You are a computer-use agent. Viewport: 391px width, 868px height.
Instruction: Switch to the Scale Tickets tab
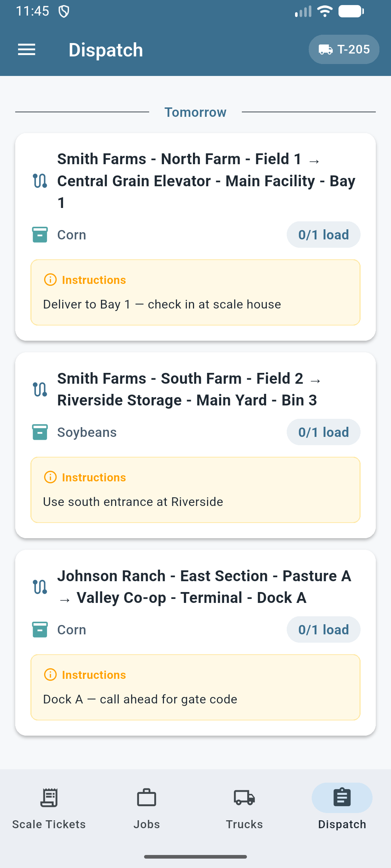click(49, 809)
